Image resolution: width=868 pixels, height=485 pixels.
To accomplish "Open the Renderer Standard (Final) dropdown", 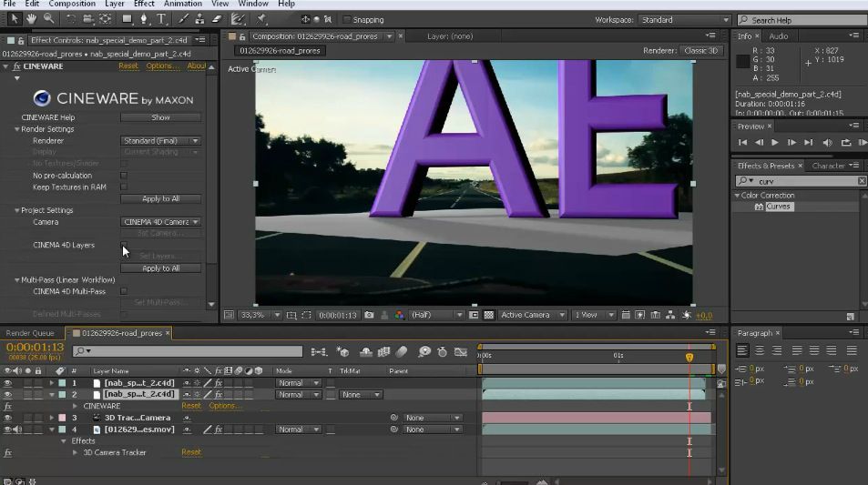I will 160,141.
